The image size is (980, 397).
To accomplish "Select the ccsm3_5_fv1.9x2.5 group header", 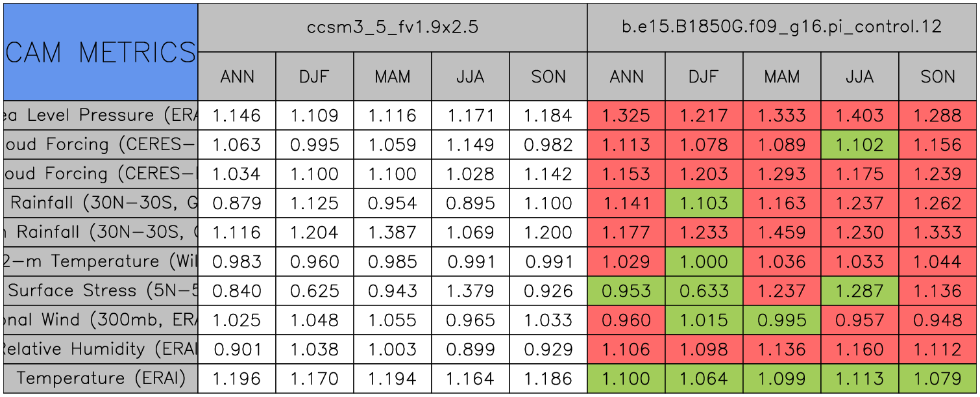I will pos(392,27).
